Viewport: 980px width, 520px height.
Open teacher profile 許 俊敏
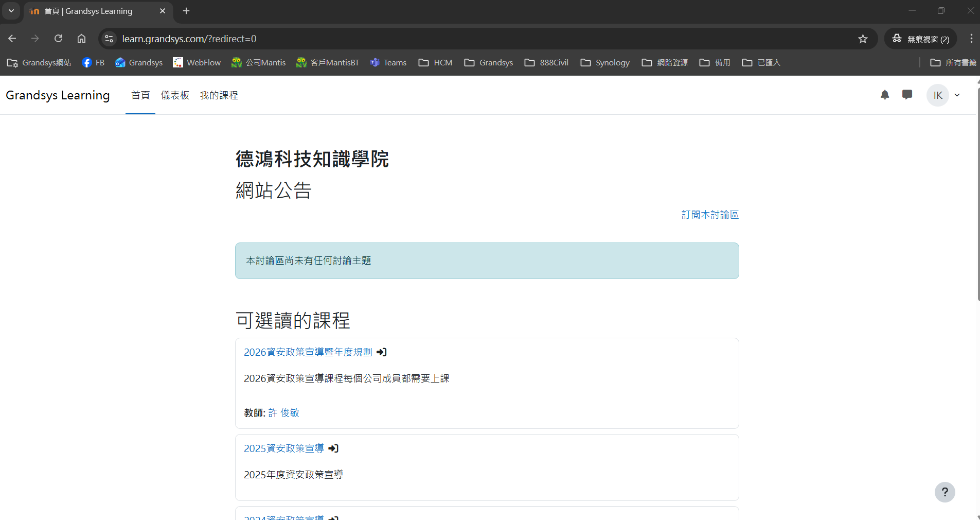(283, 412)
